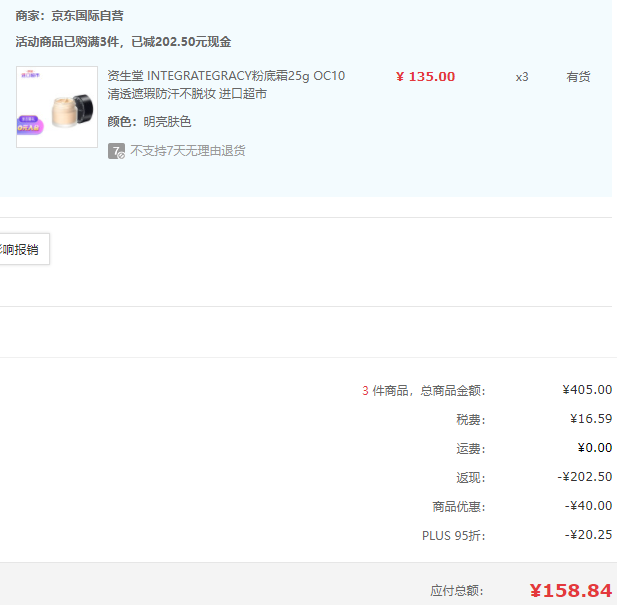Screen dimensions: 617x605
Task: Select the tax fee value ¥16.59
Action: tap(591, 419)
